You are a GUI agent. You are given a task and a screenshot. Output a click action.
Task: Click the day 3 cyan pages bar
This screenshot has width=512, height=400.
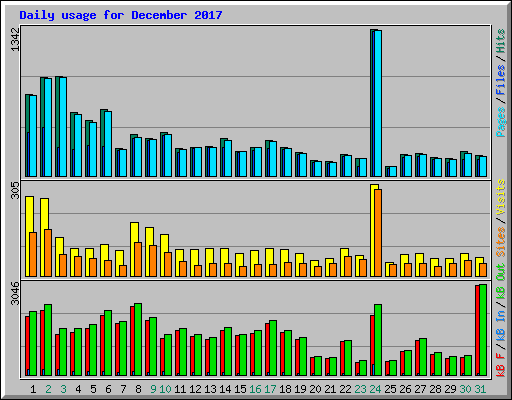[x=63, y=127]
